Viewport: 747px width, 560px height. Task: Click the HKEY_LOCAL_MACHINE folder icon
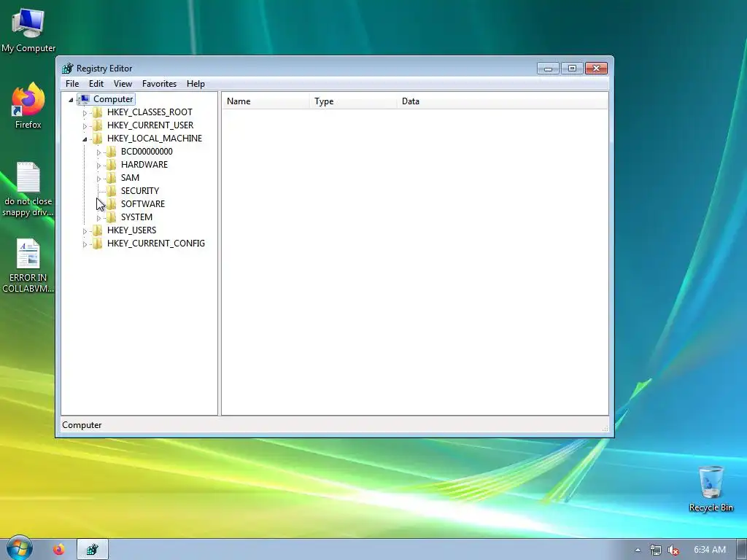click(x=98, y=139)
